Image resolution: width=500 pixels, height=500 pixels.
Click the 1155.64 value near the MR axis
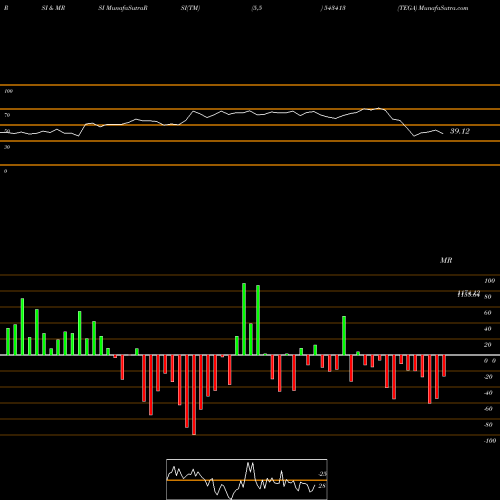[468, 295]
